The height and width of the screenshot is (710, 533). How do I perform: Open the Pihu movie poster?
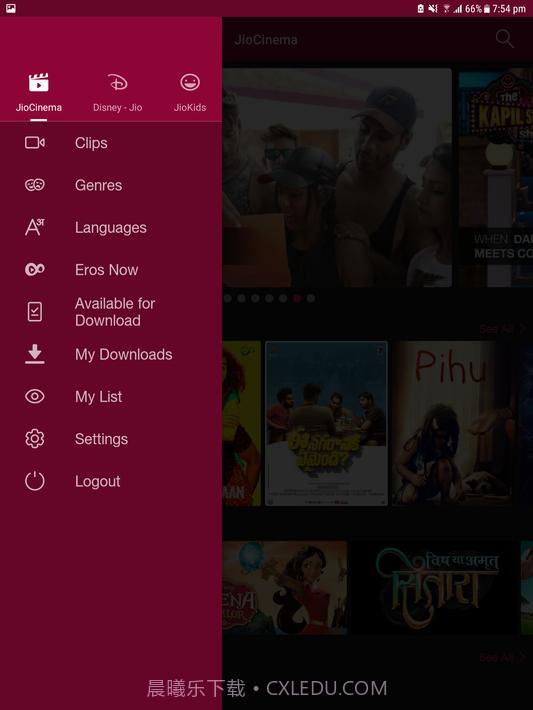pyautogui.click(x=452, y=423)
